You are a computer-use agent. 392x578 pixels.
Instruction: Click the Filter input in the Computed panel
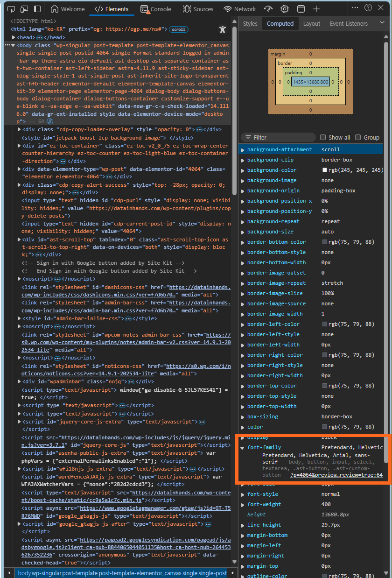(278, 137)
